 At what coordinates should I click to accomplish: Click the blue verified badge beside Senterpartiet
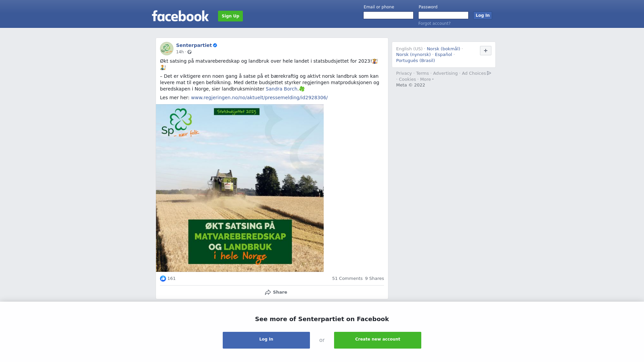215,45
